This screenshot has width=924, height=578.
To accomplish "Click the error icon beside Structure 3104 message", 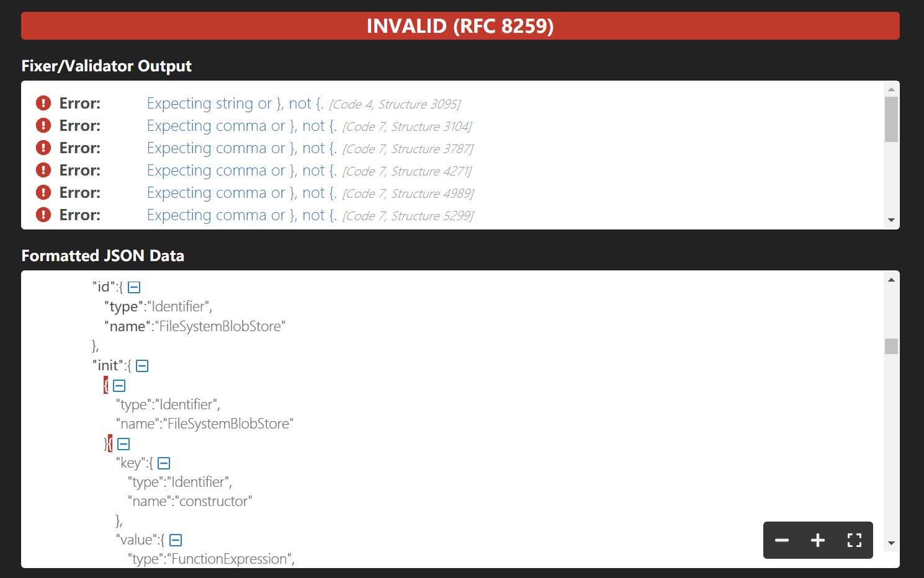I will 43,125.
